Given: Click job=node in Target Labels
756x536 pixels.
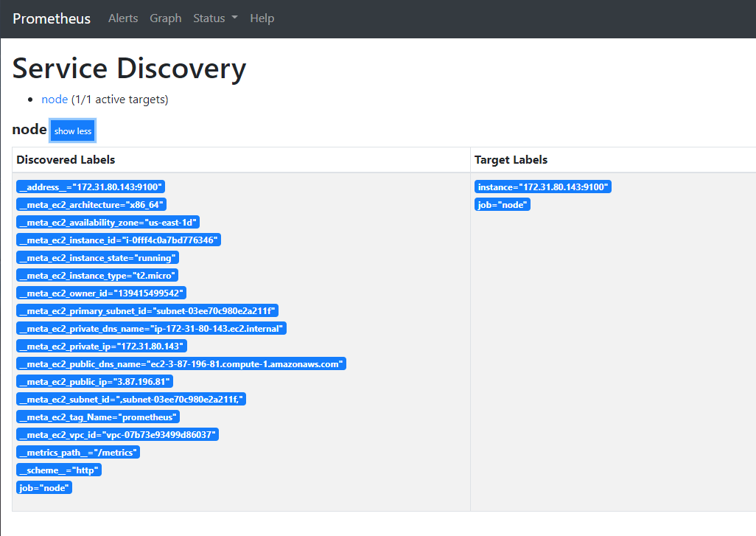Looking at the screenshot, I should coord(503,204).
